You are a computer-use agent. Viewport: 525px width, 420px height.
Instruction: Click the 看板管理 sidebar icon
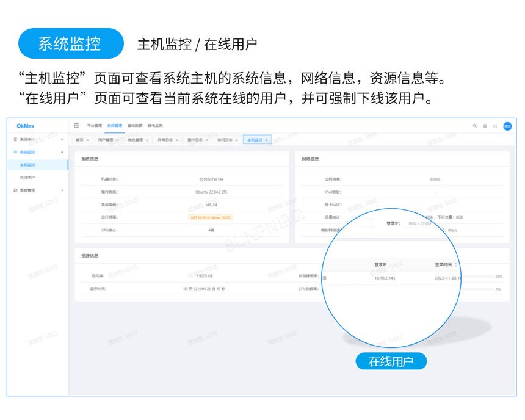(x=15, y=190)
